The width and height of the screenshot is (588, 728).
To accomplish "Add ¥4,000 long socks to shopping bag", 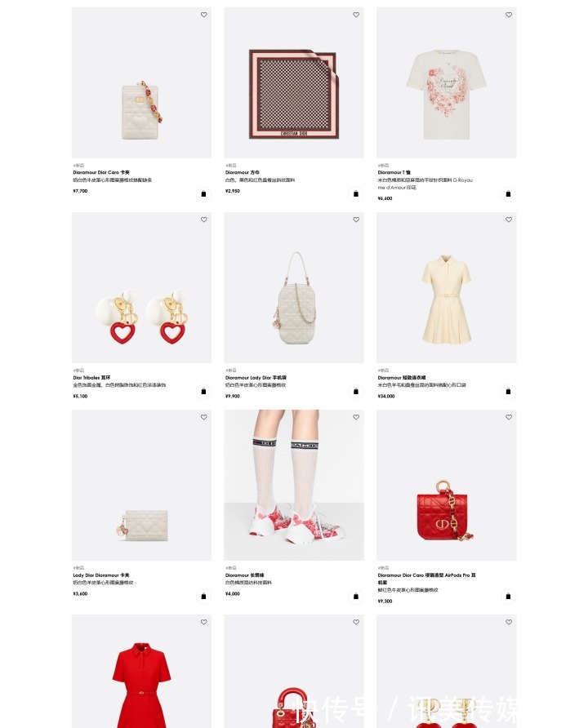I will 356,597.
